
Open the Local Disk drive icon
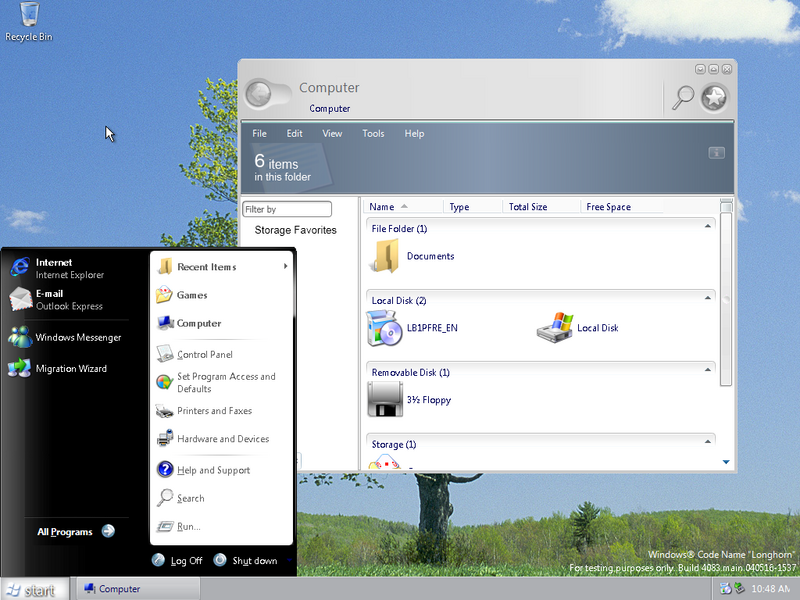pos(555,327)
